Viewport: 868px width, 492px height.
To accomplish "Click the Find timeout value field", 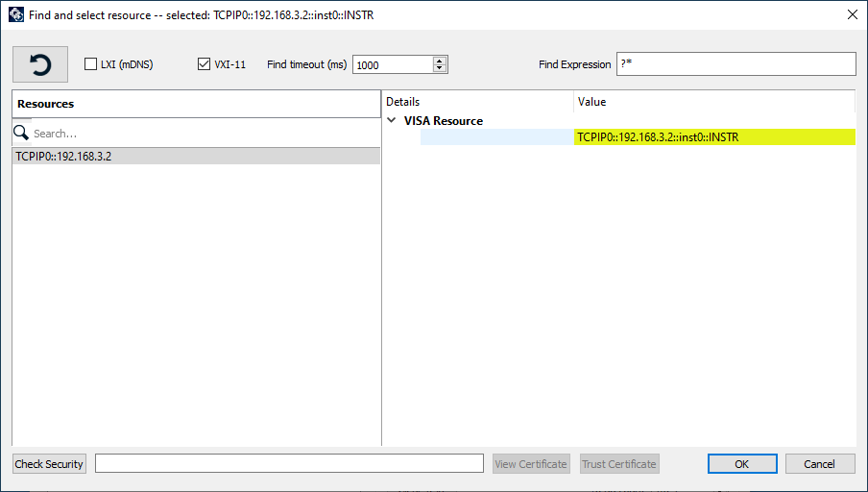I will (393, 64).
